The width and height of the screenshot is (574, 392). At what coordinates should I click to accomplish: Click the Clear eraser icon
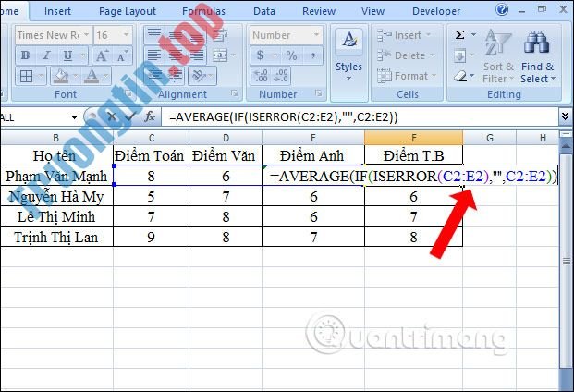click(460, 76)
